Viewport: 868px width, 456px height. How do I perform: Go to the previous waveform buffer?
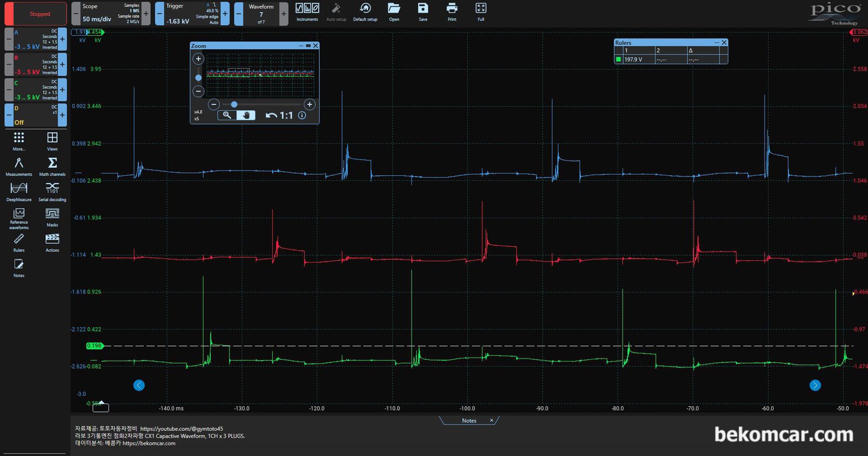(239, 13)
